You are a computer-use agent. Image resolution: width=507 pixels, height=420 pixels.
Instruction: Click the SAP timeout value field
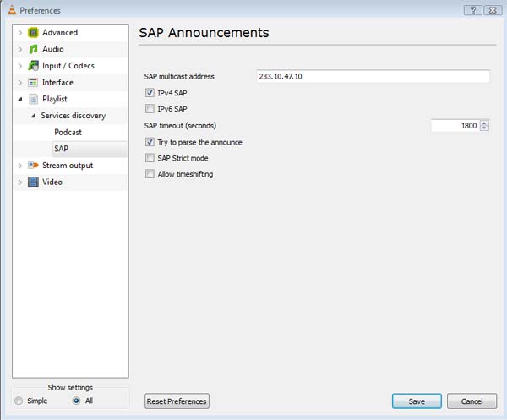click(x=455, y=125)
